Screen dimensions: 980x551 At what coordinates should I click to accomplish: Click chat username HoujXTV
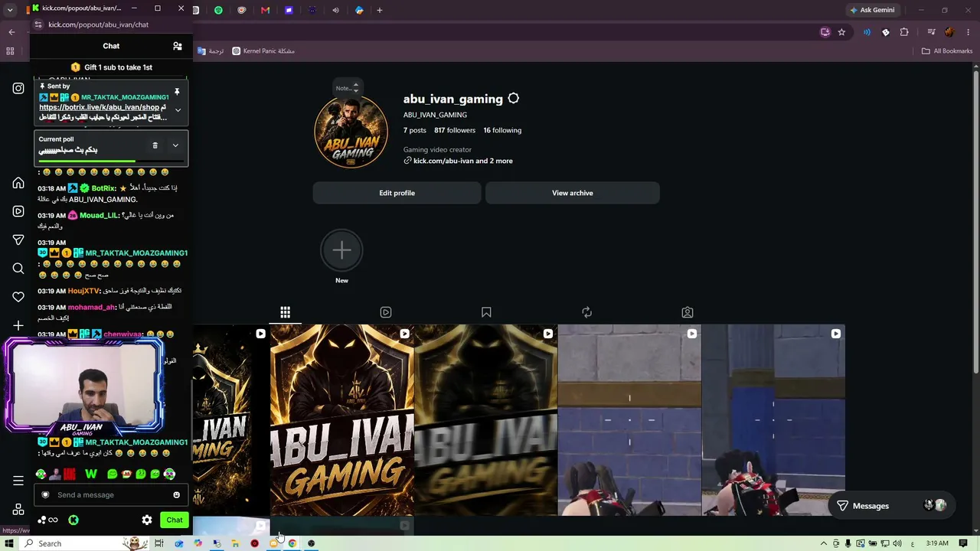[83, 291]
